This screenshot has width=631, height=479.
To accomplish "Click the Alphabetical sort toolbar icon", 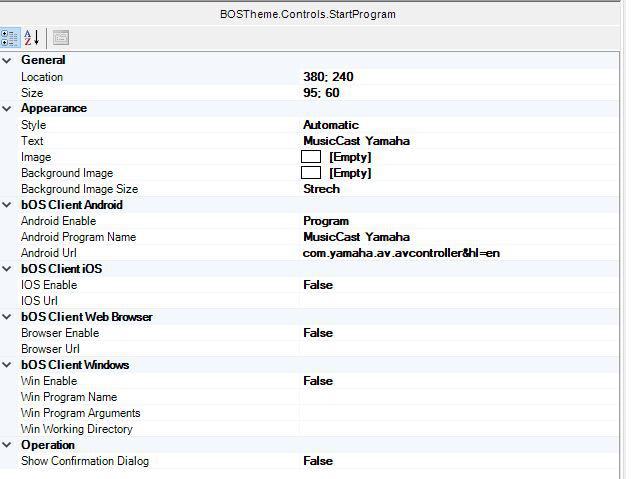I will pos(32,37).
